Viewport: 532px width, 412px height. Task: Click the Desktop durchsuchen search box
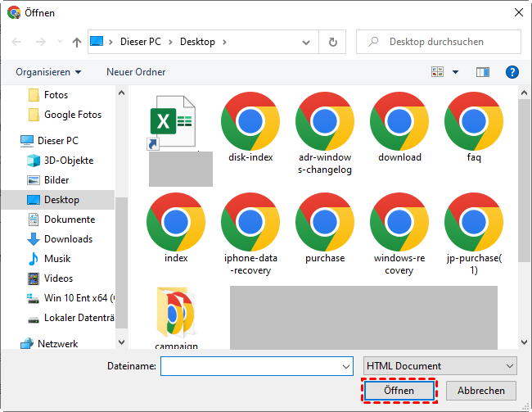439,42
